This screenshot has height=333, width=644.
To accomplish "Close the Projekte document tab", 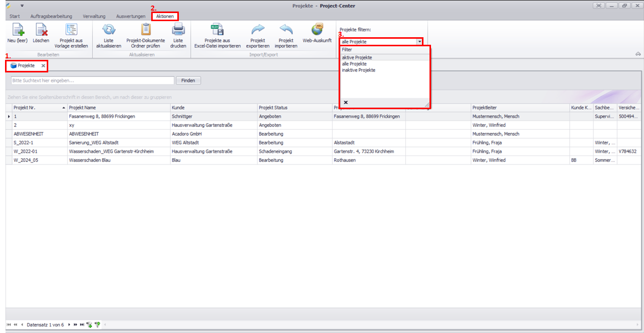I will (43, 66).
